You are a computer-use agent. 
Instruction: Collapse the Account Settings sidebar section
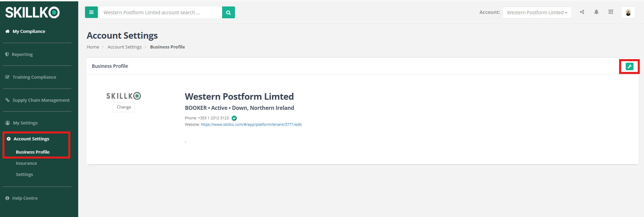[x=31, y=139]
